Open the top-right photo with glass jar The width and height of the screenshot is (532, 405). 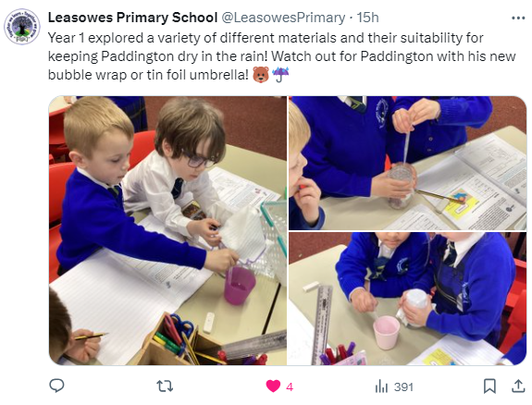pyautogui.click(x=407, y=163)
